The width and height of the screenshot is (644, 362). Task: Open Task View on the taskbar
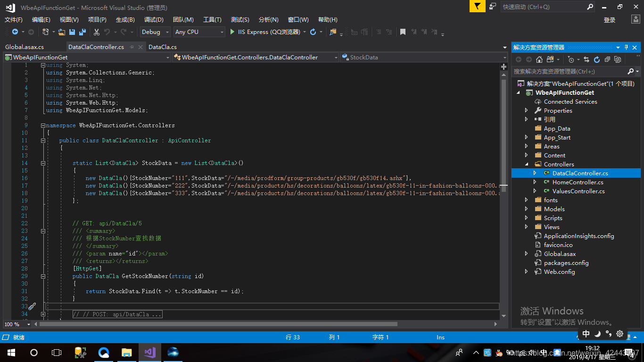(57, 352)
